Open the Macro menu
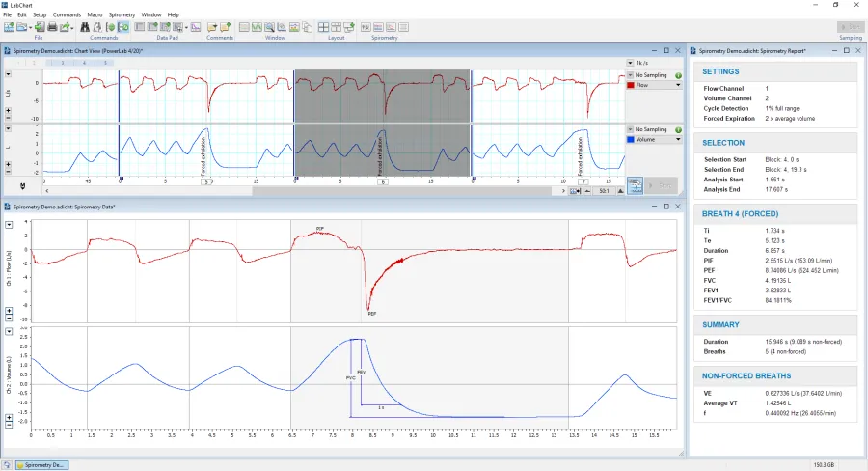The width and height of the screenshot is (868, 471). pos(95,15)
